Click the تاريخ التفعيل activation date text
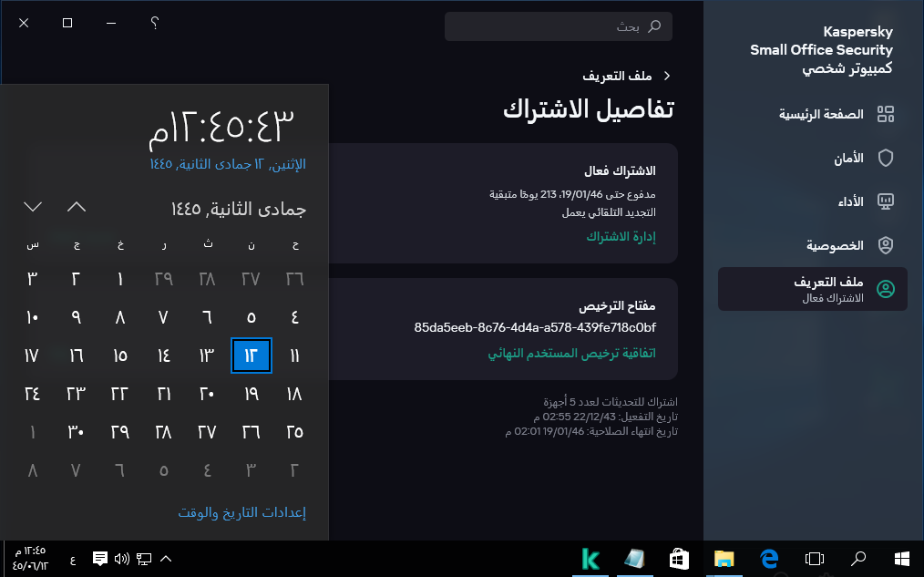Viewport: 924px width, 577px height. [605, 417]
